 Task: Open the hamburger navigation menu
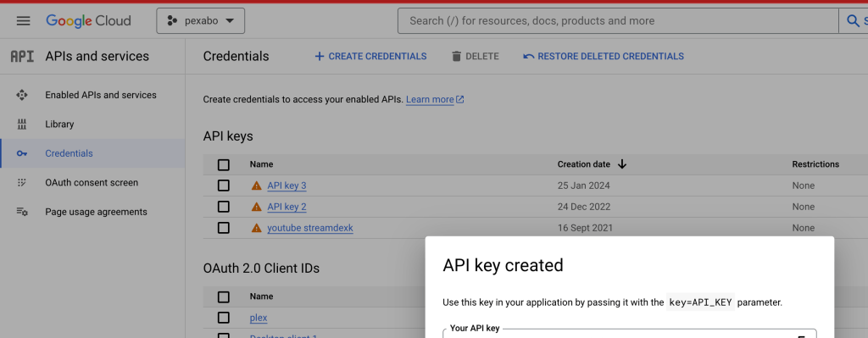[x=23, y=21]
